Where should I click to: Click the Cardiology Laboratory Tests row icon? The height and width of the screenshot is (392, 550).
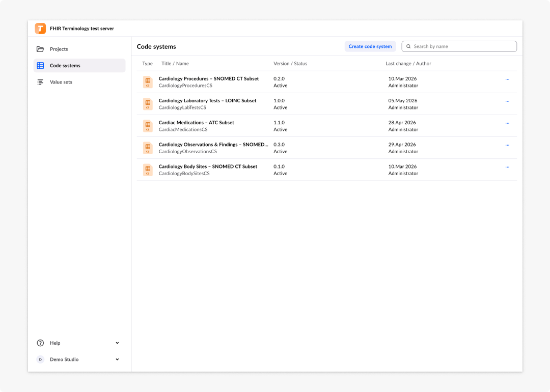[148, 104]
